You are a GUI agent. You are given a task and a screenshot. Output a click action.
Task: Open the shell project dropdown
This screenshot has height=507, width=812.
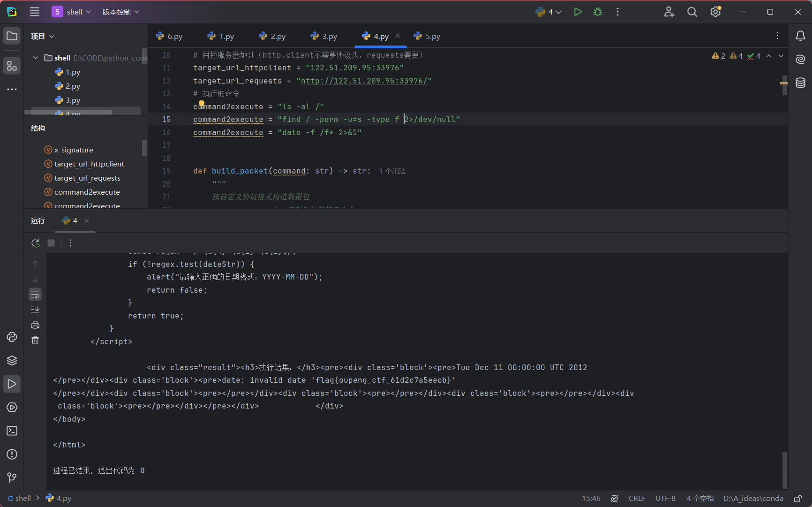click(71, 12)
